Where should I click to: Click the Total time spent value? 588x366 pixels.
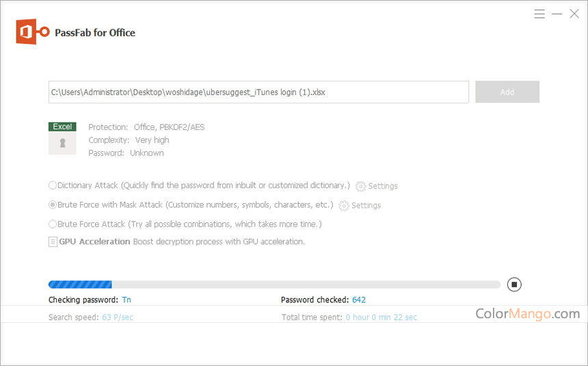click(x=381, y=317)
